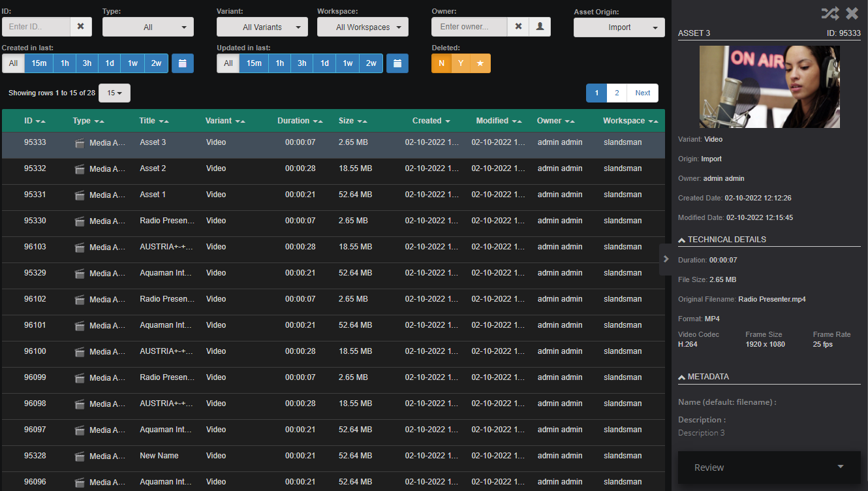
Task: Clear the Owner field with the X icon
Action: tap(519, 27)
